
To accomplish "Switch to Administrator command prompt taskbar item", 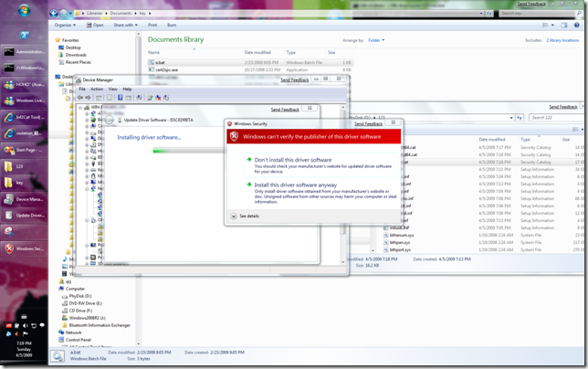I will pos(24,52).
